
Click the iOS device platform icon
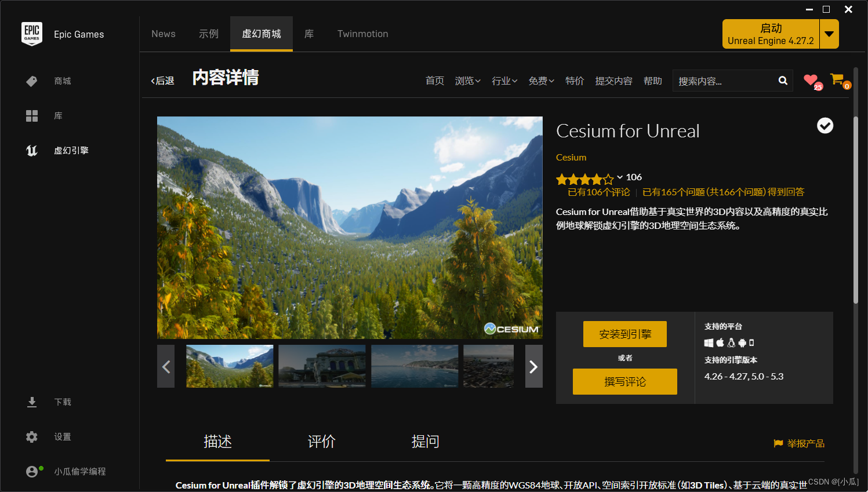point(751,342)
